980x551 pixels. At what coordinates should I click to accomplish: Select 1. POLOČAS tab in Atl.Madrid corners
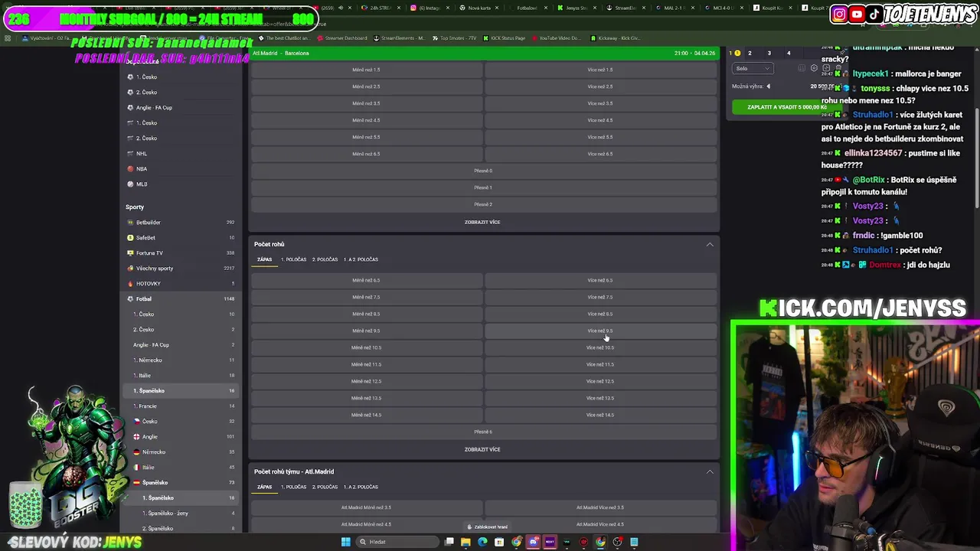(x=293, y=487)
